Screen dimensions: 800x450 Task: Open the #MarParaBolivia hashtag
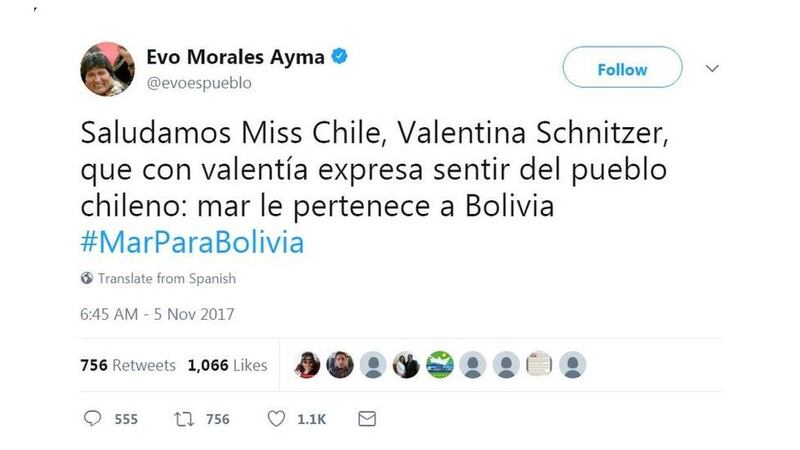[192, 242]
